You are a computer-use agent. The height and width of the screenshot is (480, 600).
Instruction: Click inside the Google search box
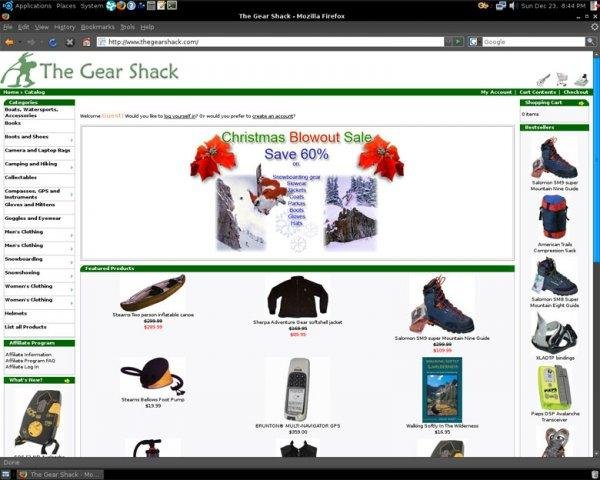coord(533,42)
